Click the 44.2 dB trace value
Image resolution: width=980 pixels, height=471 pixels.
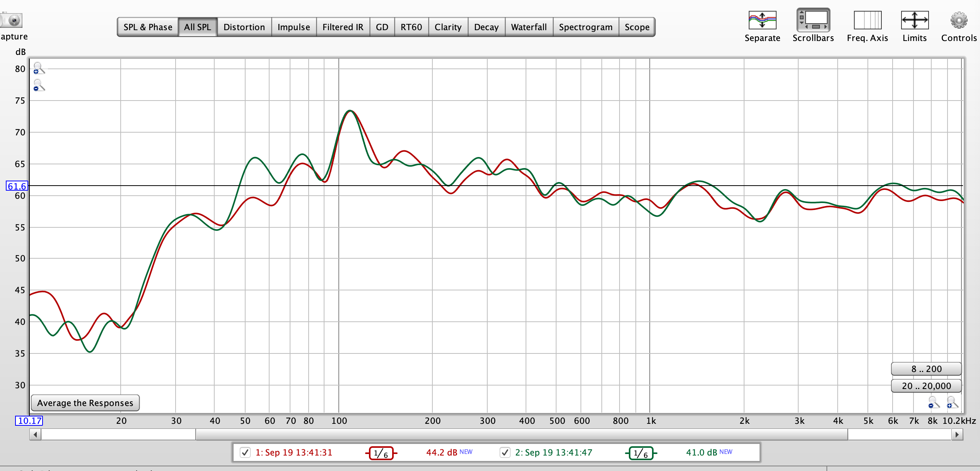click(442, 452)
